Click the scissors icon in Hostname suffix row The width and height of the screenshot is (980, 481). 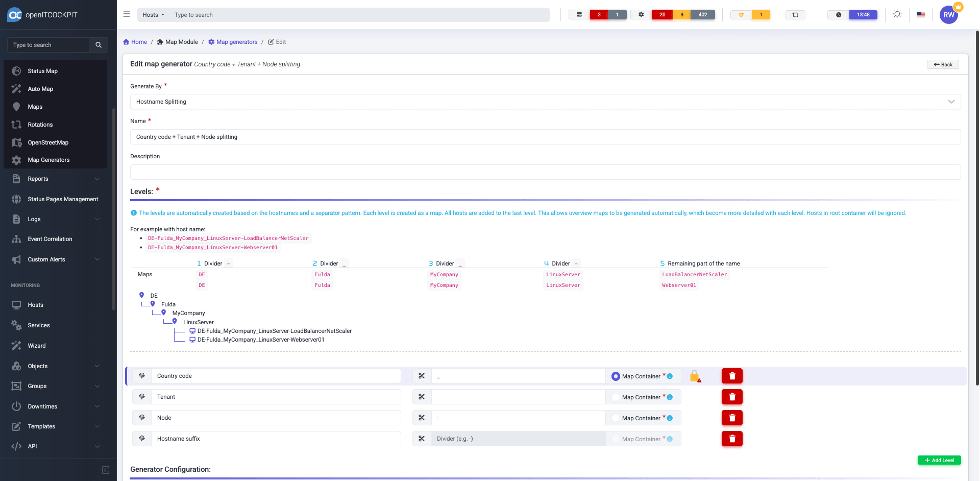[x=422, y=439]
